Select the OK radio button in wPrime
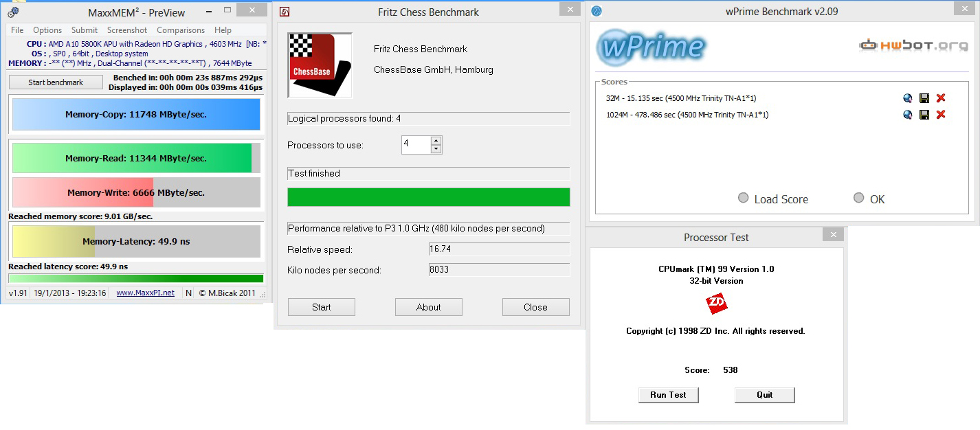Screen dimensions: 980x430 tap(858, 198)
